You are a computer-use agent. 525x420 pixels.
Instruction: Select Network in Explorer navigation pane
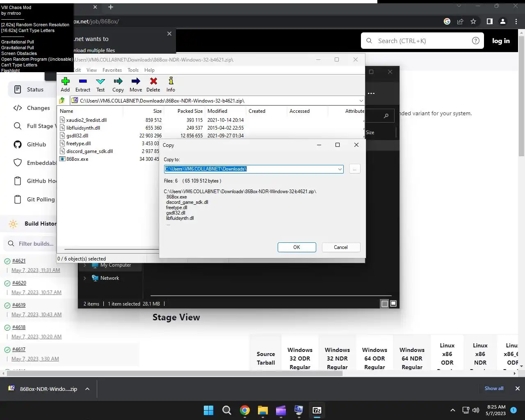click(110, 278)
